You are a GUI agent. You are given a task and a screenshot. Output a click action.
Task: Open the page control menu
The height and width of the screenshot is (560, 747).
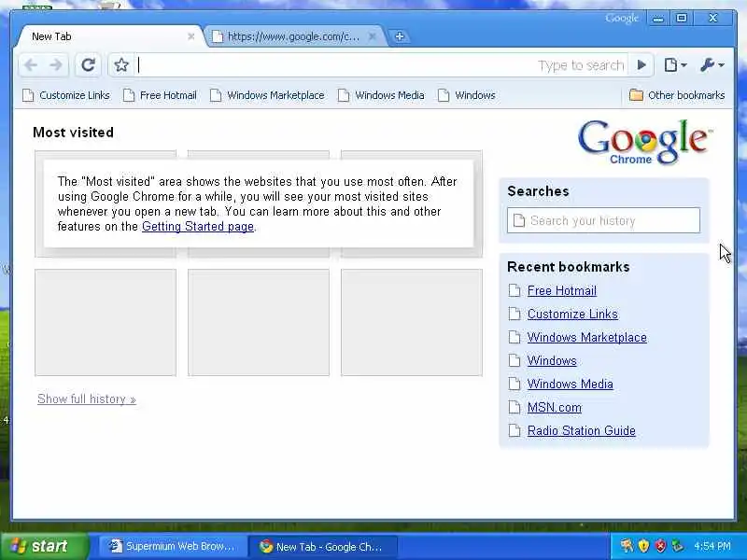click(x=675, y=64)
